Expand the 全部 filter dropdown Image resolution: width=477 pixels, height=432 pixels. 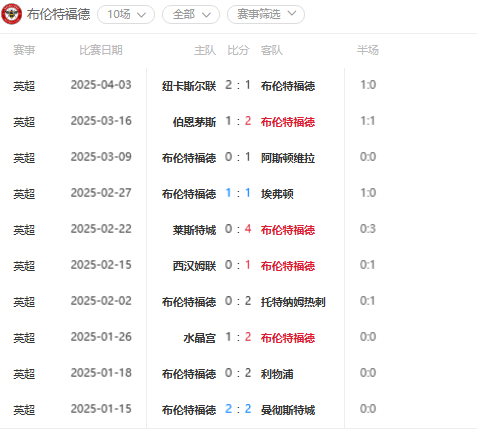tap(191, 14)
